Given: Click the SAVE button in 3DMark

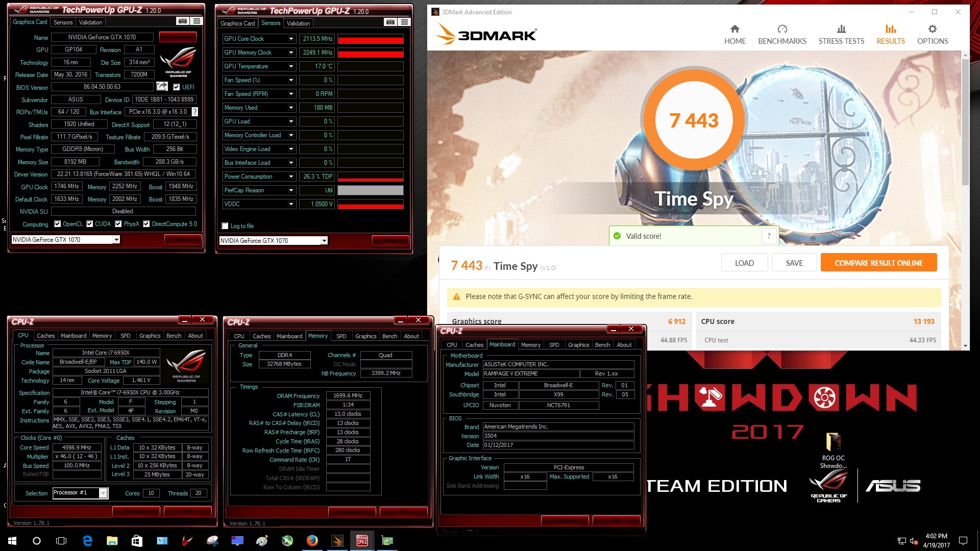Looking at the screenshot, I should click(x=794, y=263).
